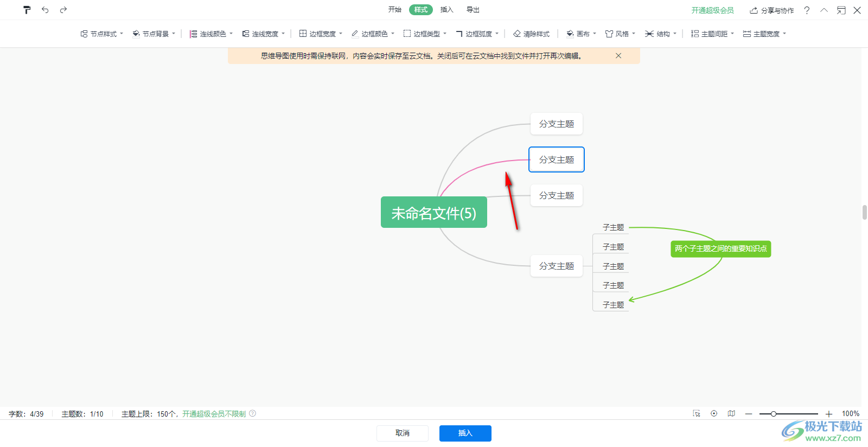Viewport: 868px width, 447px height.
Task: Select the 分支主题 node with subtopics
Action: pyautogui.click(x=557, y=266)
